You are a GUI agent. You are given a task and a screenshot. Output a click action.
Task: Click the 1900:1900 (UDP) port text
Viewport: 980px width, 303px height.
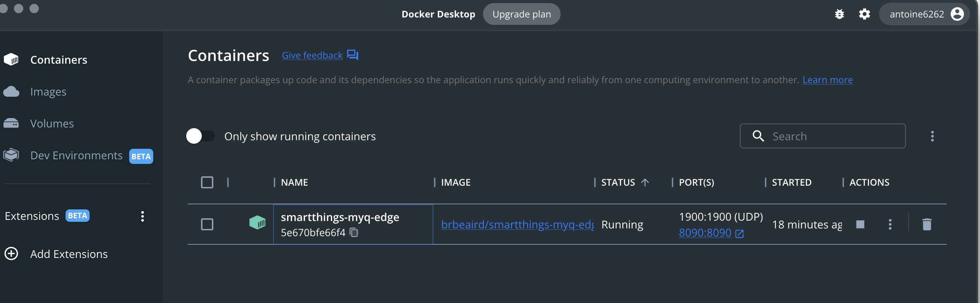coord(721,217)
